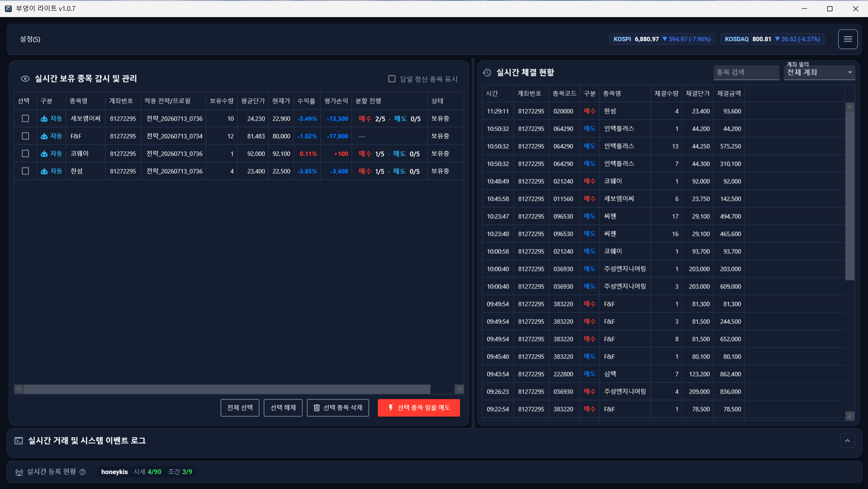Image resolution: width=868 pixels, height=489 pixels.
Task: Click 선택 종목 일괄 매도 red button
Action: pyautogui.click(x=419, y=407)
